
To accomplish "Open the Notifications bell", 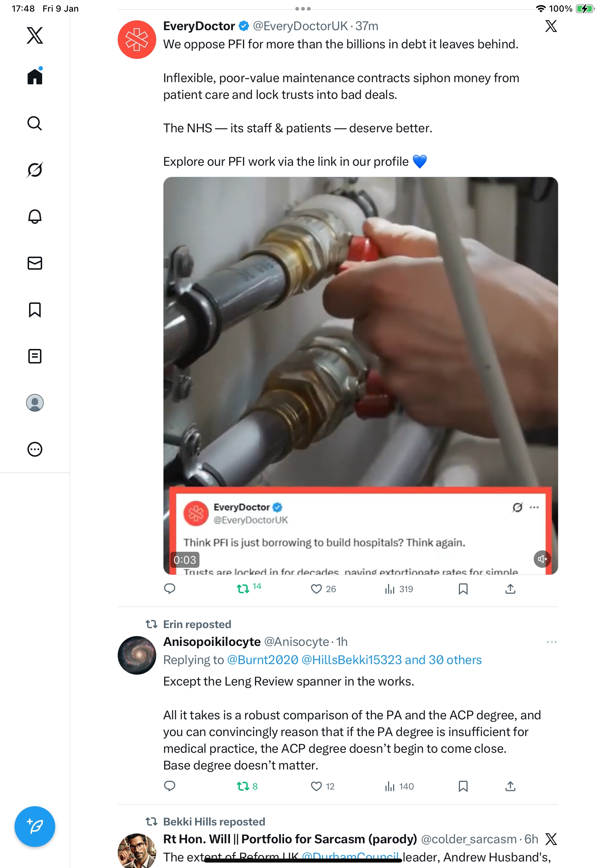I will click(35, 216).
